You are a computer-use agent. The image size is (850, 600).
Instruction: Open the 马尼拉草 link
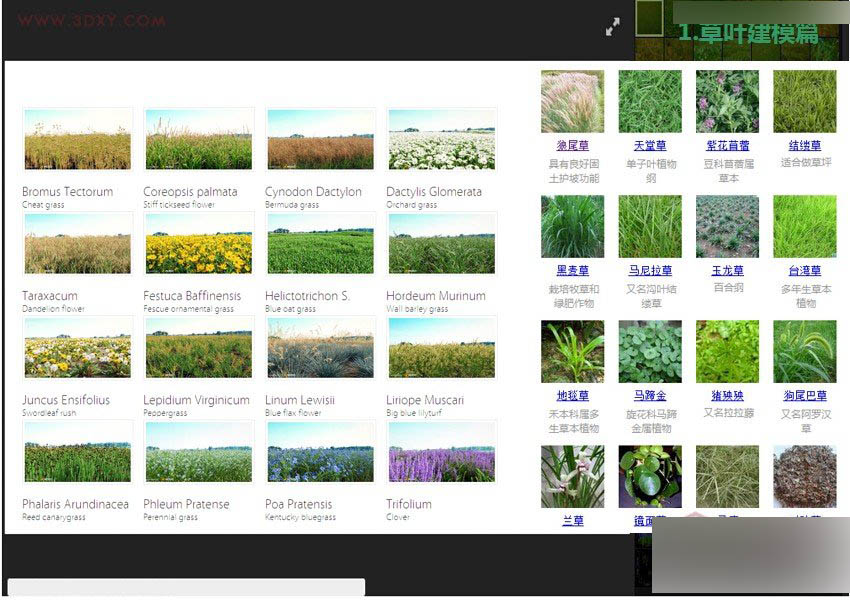[648, 268]
